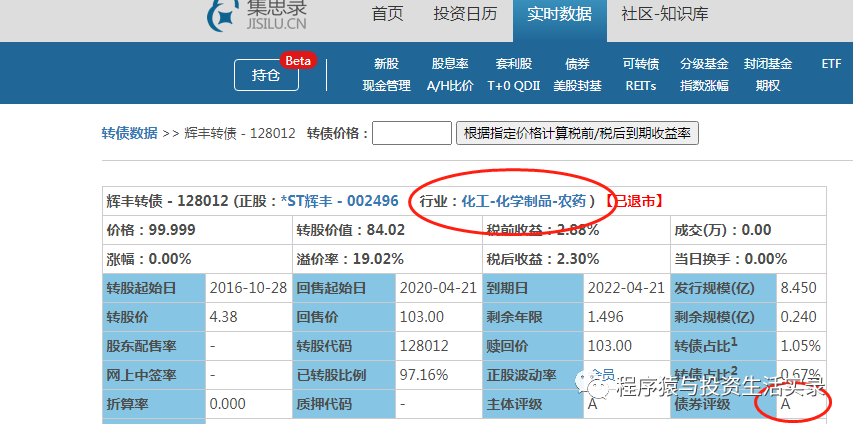
Task: Select the 转股起始日 date 2016-10-28
Action: coord(248,288)
